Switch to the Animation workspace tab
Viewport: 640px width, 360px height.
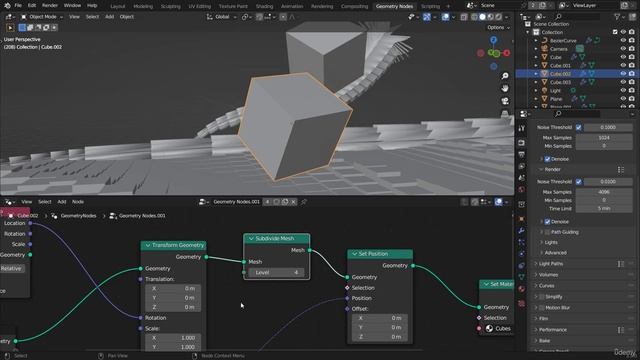tap(292, 6)
